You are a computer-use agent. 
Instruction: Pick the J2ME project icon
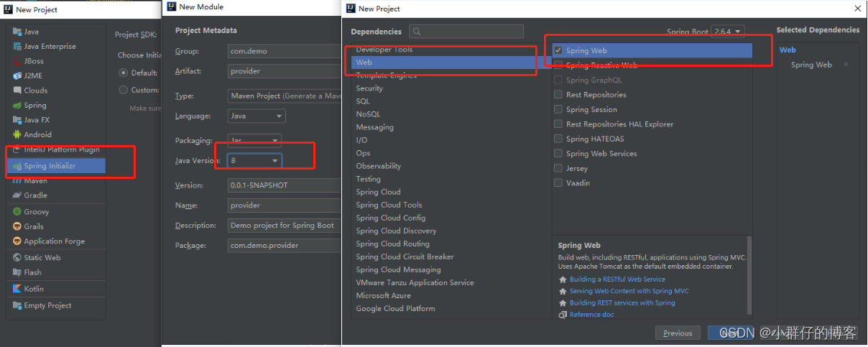[x=17, y=75]
